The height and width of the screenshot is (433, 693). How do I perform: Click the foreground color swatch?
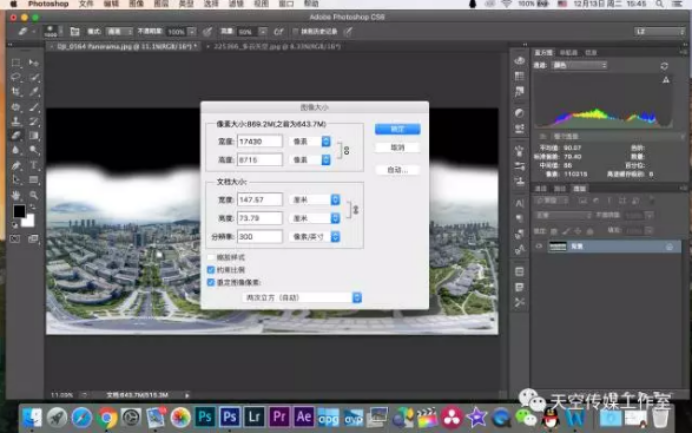[x=19, y=211]
